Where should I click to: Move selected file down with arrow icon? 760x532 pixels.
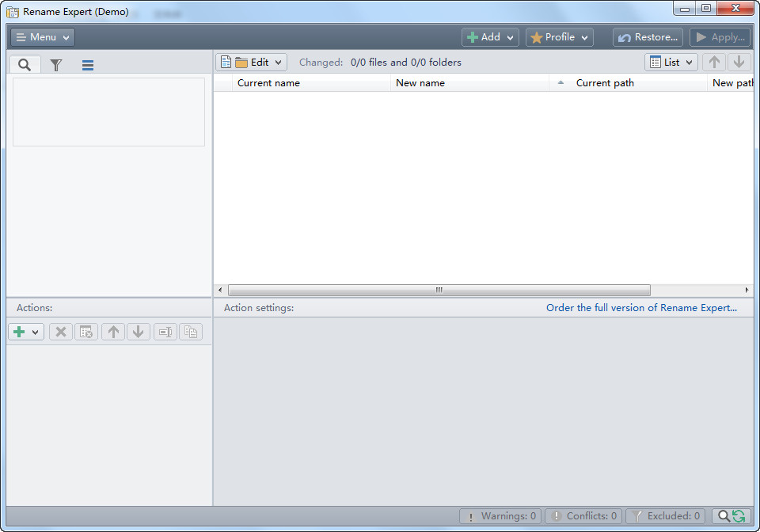point(739,62)
